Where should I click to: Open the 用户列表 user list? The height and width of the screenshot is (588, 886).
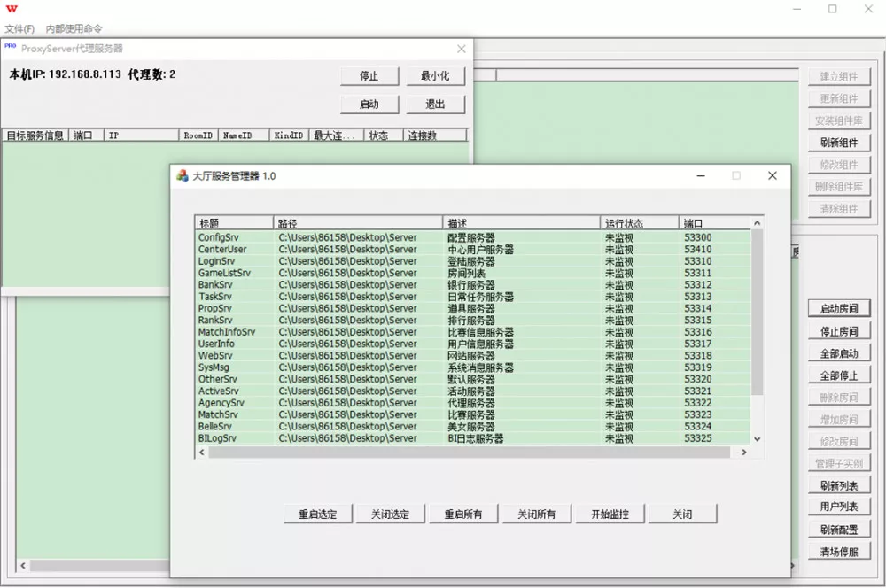pos(839,507)
